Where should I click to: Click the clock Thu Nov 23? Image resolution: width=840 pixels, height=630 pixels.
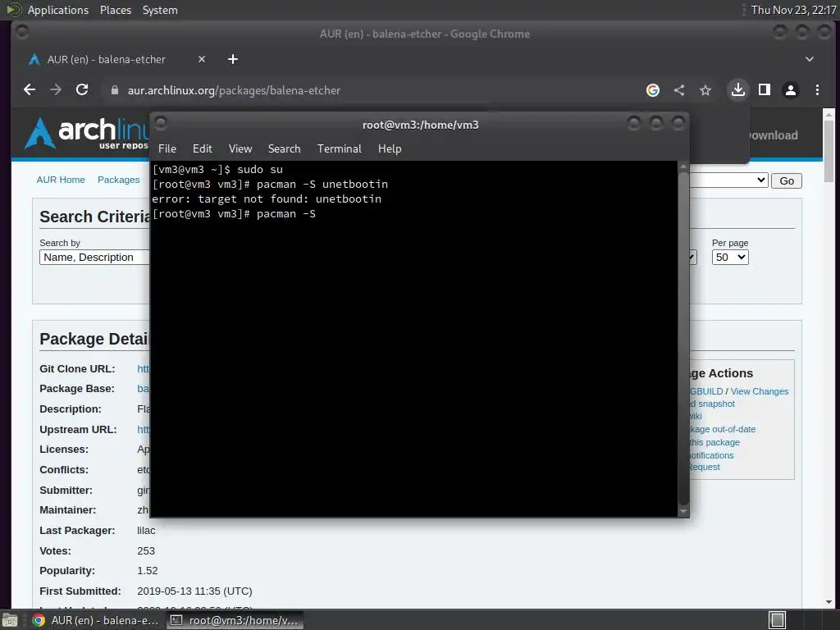tap(793, 10)
